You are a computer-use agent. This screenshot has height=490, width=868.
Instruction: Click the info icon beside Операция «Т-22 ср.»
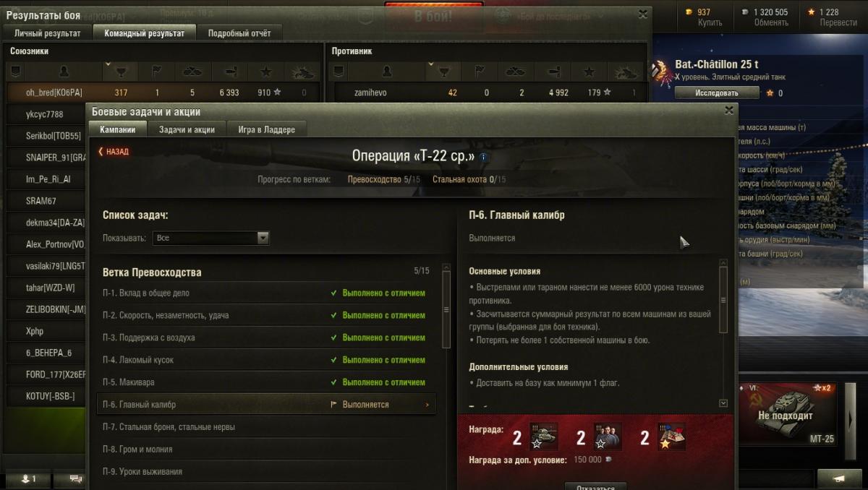click(484, 156)
